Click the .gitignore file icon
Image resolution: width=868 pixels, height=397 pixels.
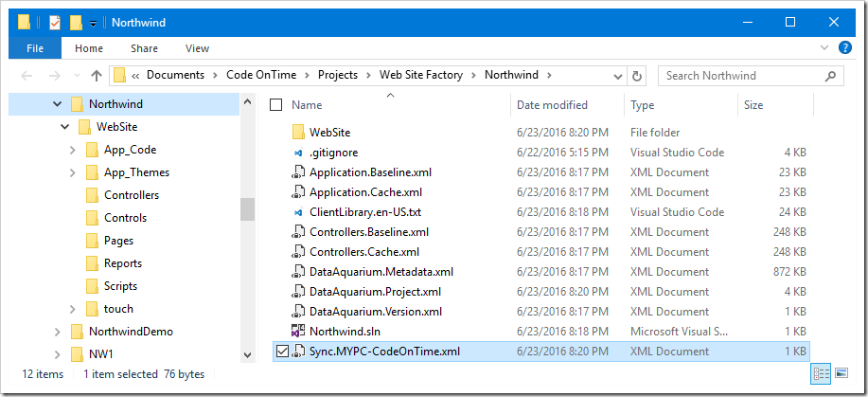pyautogui.click(x=298, y=153)
